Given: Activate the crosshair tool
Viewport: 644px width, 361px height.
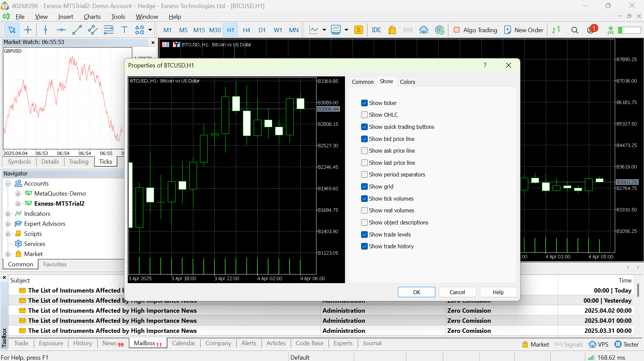Looking at the screenshot, I should pyautogui.click(x=28, y=30).
